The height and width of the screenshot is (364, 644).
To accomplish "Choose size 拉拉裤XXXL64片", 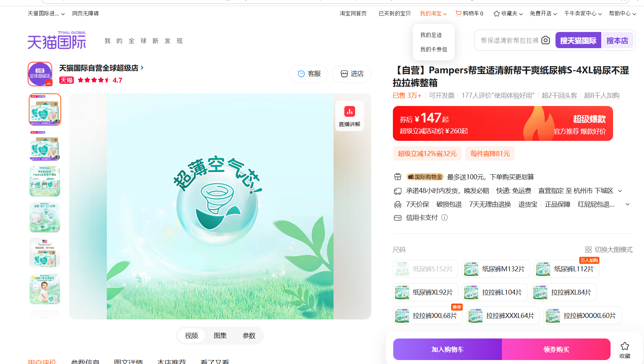I will point(503,315).
